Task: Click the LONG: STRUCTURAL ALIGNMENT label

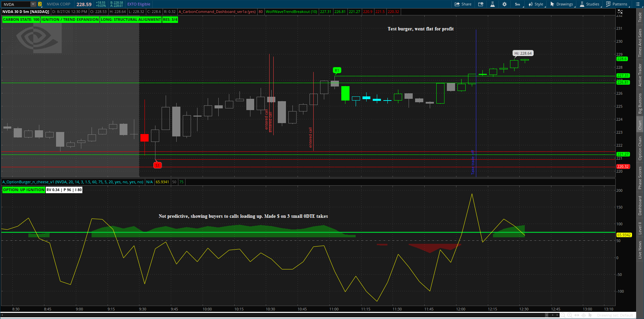Action: pos(131,19)
